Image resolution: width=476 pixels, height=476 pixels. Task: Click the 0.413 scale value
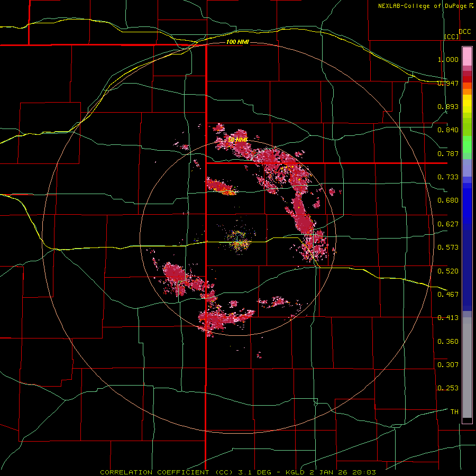coord(448,318)
